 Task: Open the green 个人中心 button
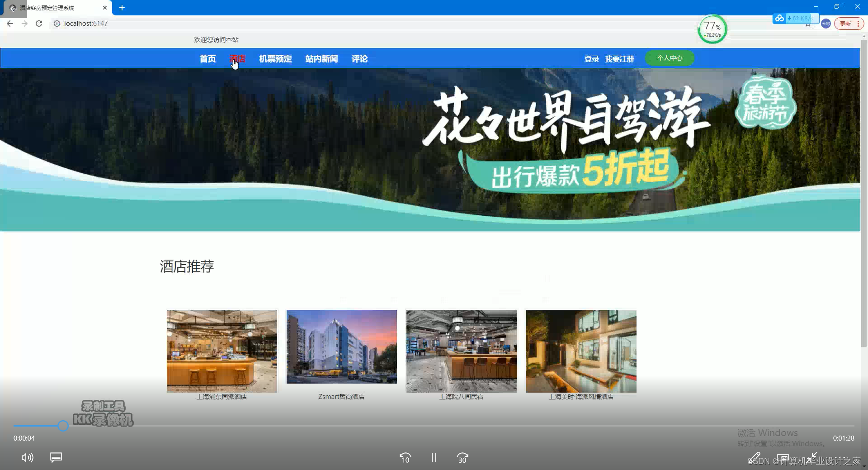point(670,58)
